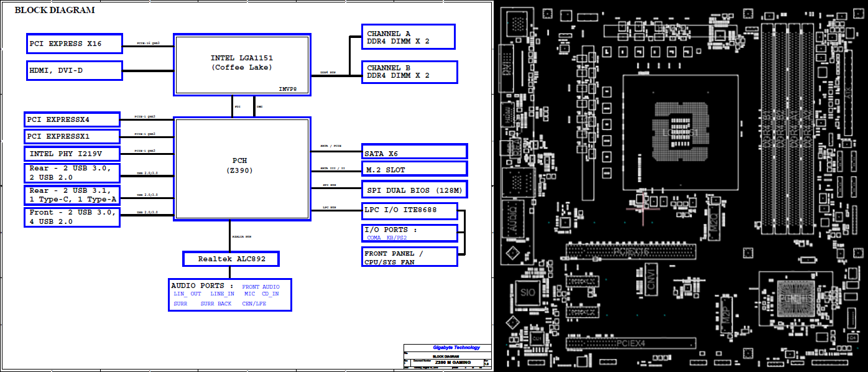Image resolution: width=868 pixels, height=372 pixels.
Task: Click the CHANNEL A DDR4 DIMM block
Action: point(409,37)
